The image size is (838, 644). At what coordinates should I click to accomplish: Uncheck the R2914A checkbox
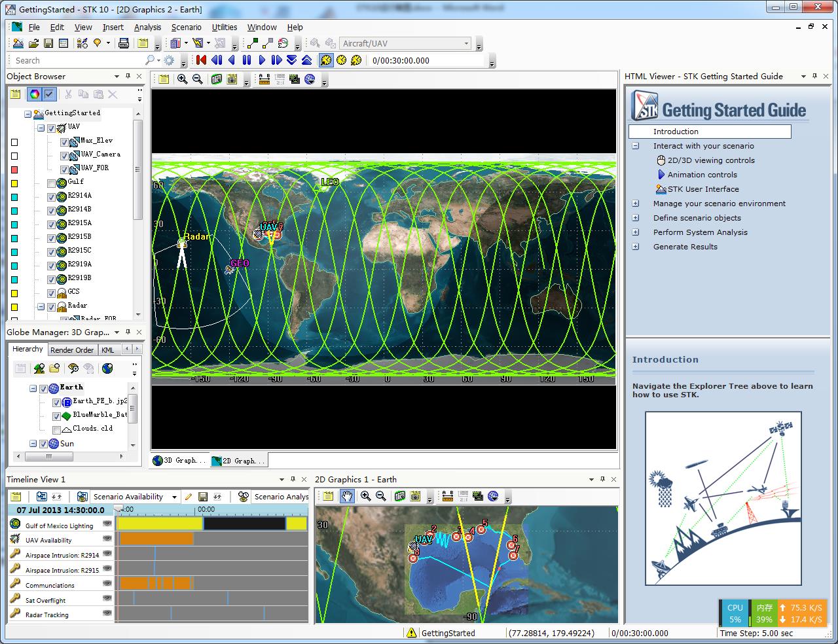point(52,197)
